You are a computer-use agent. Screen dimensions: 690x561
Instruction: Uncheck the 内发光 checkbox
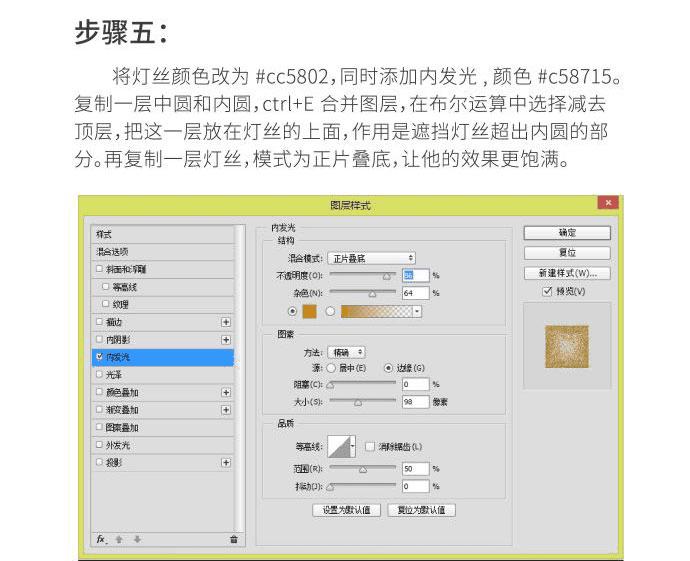(x=99, y=357)
